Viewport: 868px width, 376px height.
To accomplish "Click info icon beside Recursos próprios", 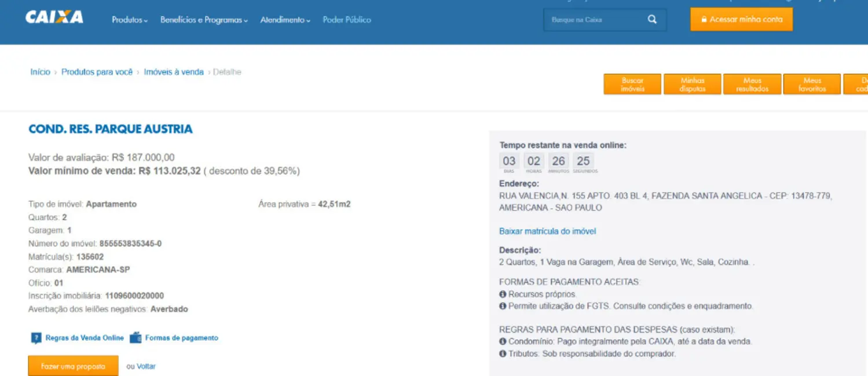I will pos(503,294).
